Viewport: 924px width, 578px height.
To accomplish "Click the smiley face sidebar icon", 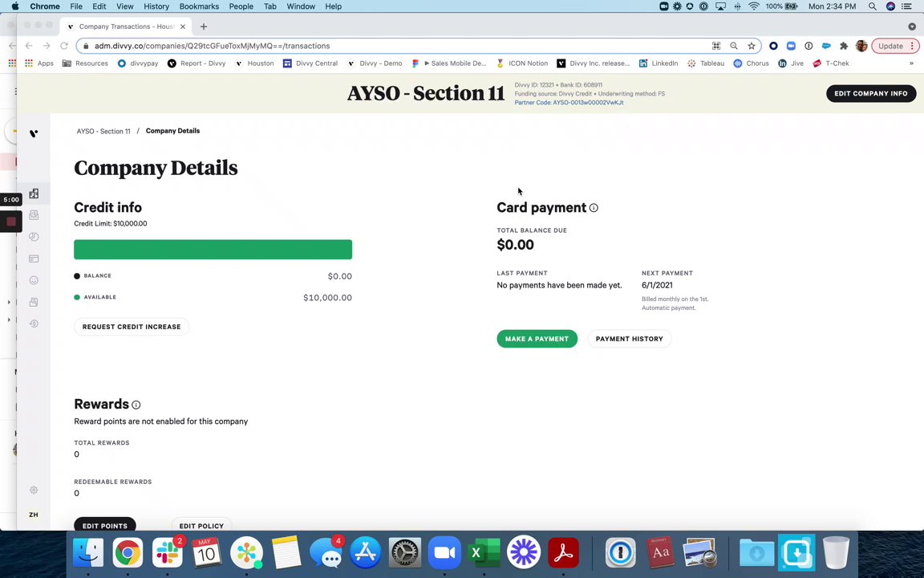I will click(34, 280).
